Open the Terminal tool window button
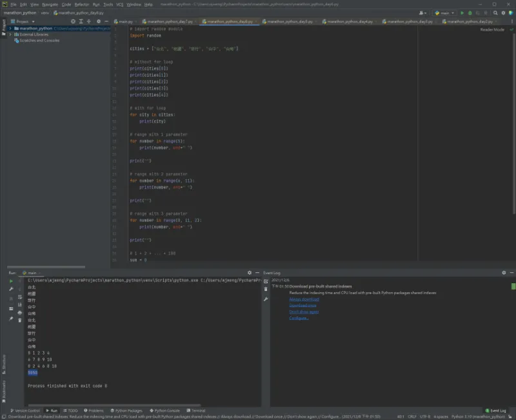Screen dimensions: 516x420 [196, 410]
